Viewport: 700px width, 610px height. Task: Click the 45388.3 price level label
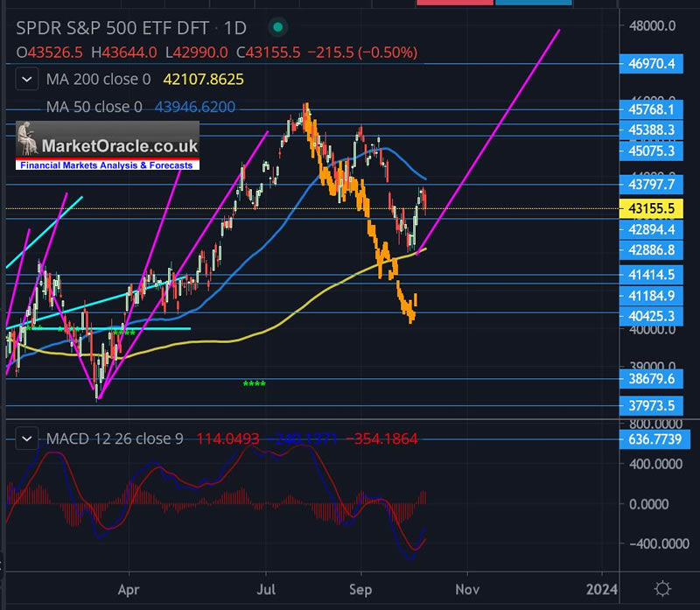coord(651,130)
